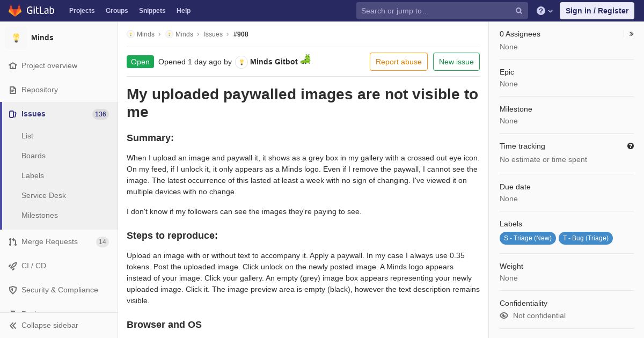Click the T - Bug (Triage) label
This screenshot has width=644, height=338.
coord(586,238)
